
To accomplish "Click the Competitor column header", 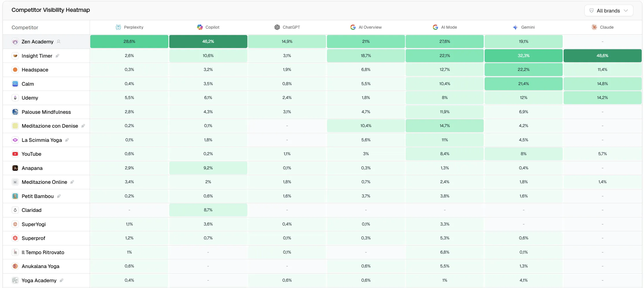I will tap(25, 27).
